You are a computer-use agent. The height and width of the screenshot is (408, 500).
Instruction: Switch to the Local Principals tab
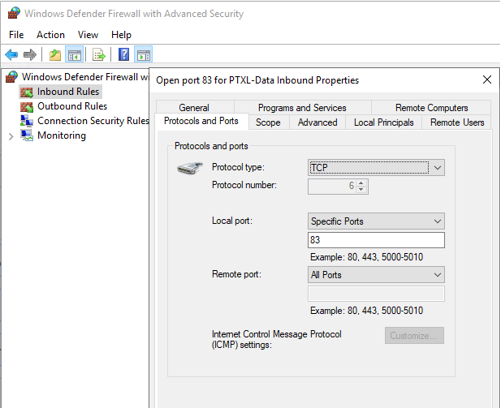[x=384, y=122]
